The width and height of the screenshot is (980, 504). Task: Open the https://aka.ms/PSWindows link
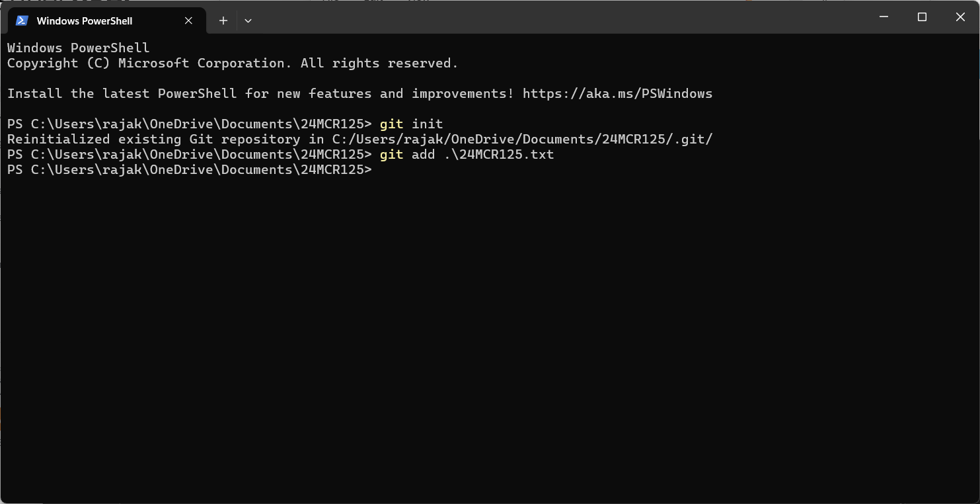pyautogui.click(x=617, y=94)
